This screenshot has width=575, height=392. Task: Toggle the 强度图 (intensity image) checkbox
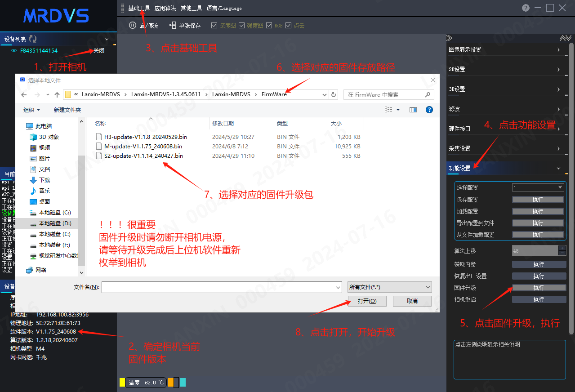(241, 26)
